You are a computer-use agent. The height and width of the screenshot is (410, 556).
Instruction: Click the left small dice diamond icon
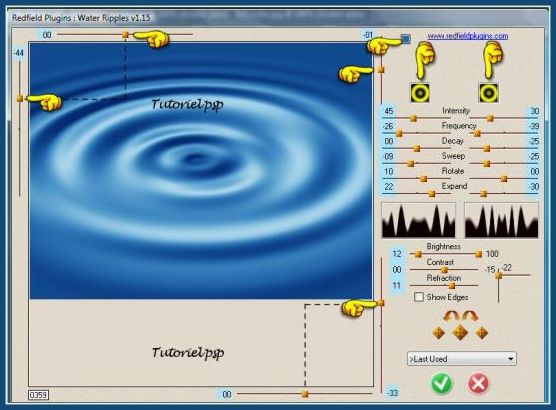pos(439,333)
